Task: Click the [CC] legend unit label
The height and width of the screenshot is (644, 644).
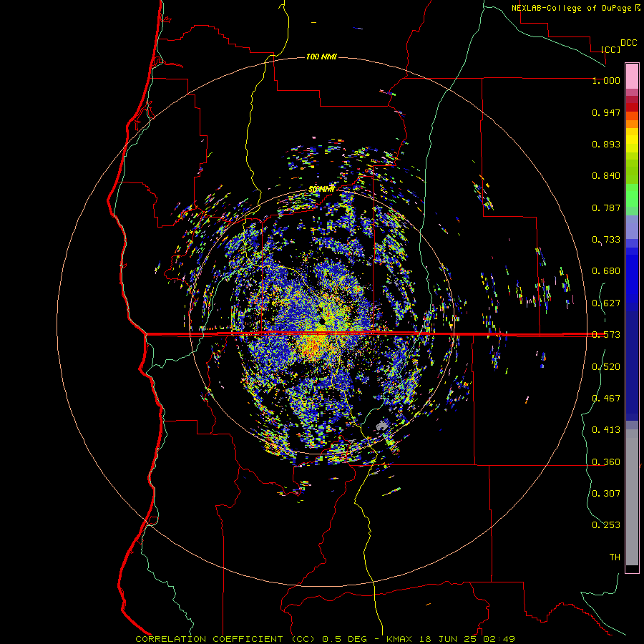Action: click(611, 49)
